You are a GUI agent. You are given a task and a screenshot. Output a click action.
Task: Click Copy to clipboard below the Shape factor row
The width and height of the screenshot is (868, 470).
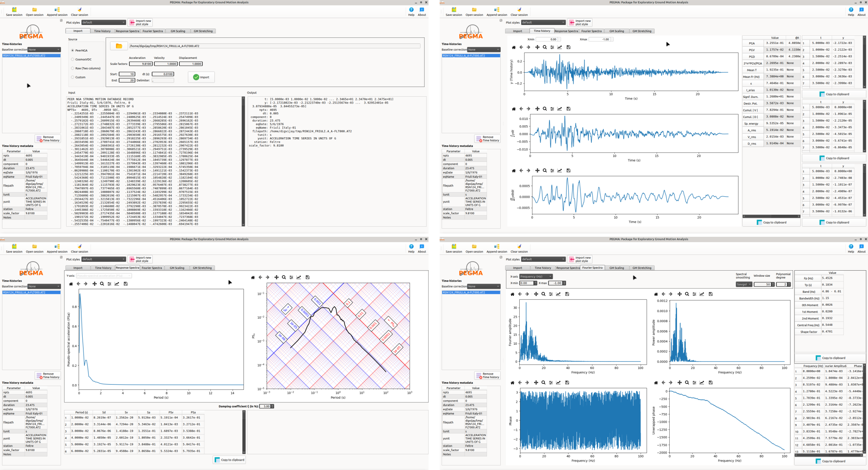tap(830, 358)
